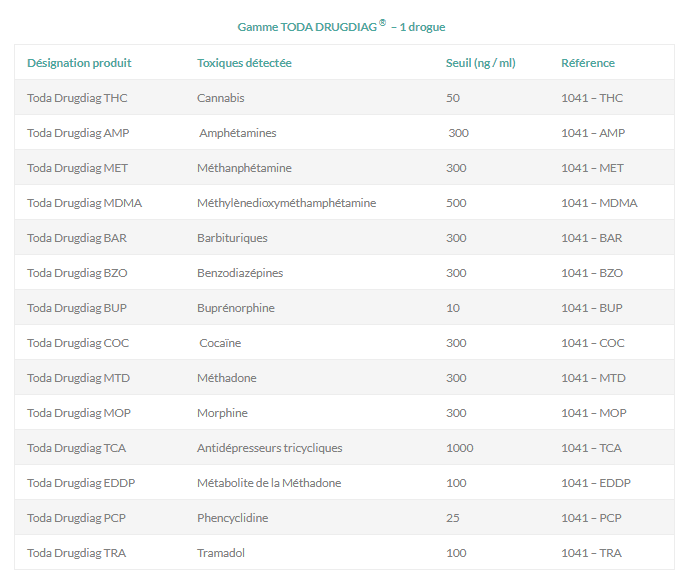The image size is (690, 583).
Task: Select the Amphétamines cell
Action: click(x=238, y=133)
